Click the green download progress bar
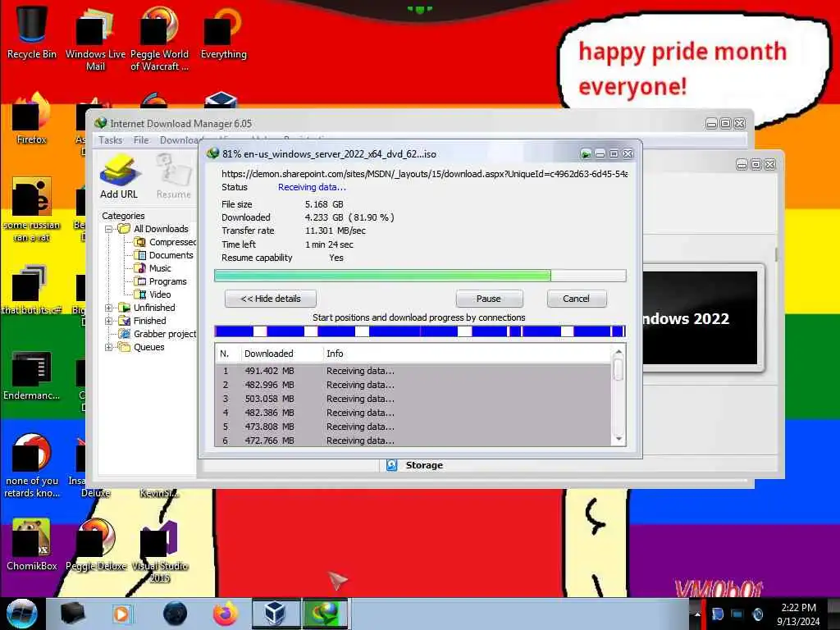 420,276
